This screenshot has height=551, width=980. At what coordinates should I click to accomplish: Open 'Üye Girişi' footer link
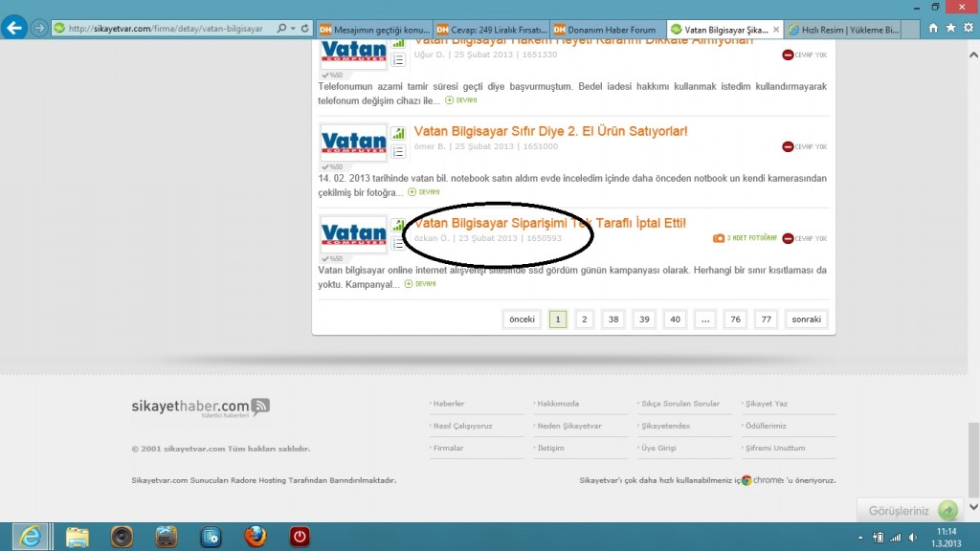tap(658, 448)
